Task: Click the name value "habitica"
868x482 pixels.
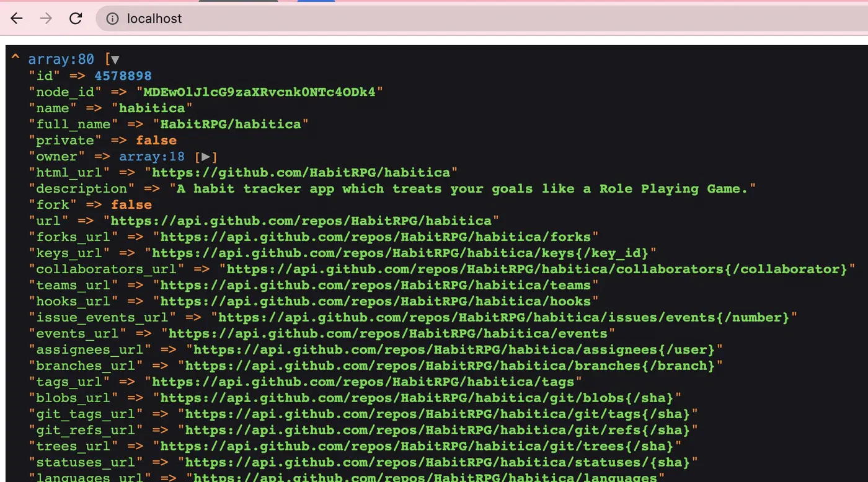Action: pyautogui.click(x=152, y=108)
